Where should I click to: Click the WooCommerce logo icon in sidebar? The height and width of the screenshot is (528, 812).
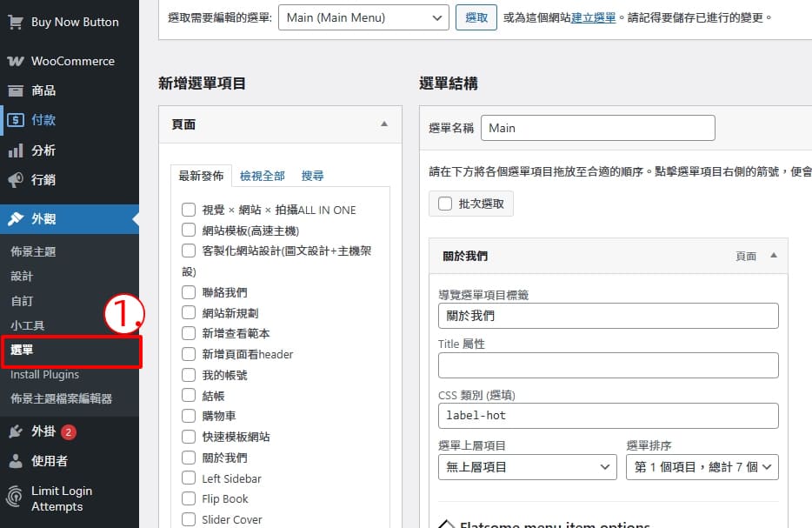[x=15, y=62]
